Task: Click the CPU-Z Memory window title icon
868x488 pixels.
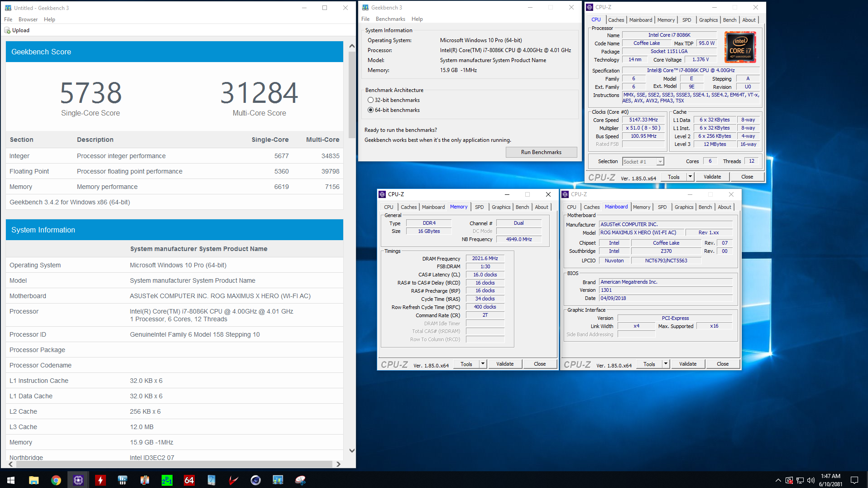Action: (x=382, y=194)
